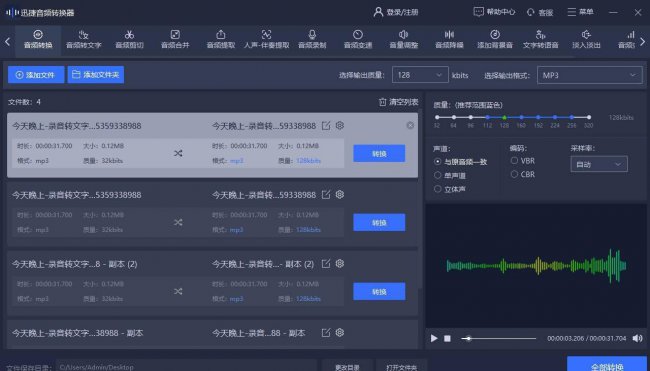This screenshot has height=371, width=650.
Task: Convert the 副本 (2) file with its 转换 button
Action: coord(379,291)
